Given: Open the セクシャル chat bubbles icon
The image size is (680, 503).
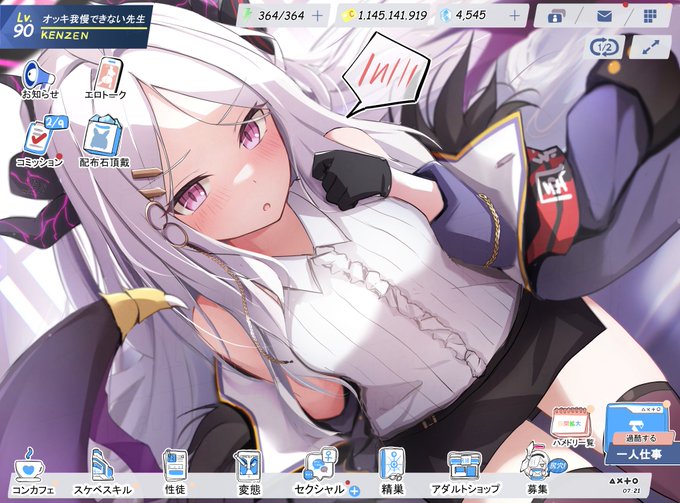Looking at the screenshot, I should (320, 472).
